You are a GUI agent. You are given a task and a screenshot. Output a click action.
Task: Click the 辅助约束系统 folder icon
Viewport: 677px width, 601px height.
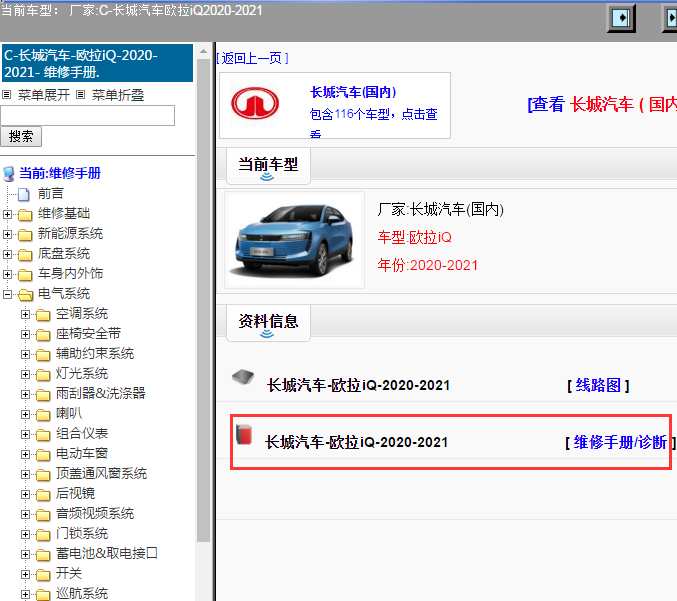pyautogui.click(x=43, y=354)
